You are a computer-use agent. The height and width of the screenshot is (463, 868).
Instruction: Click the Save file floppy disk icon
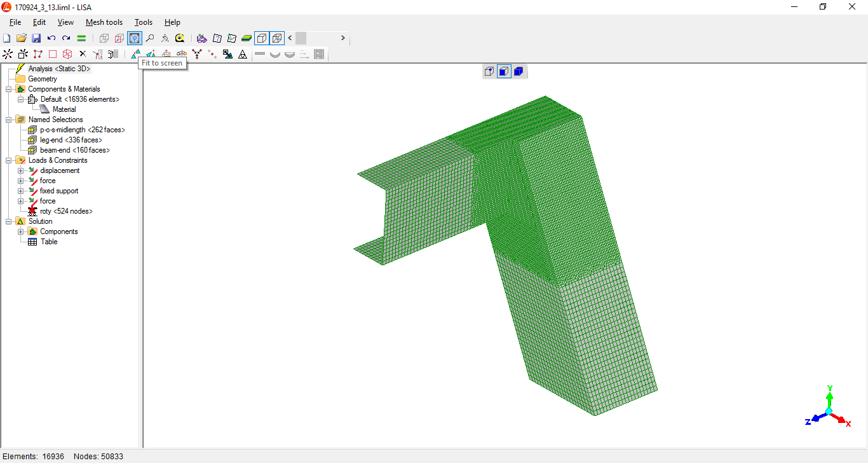tap(36, 38)
